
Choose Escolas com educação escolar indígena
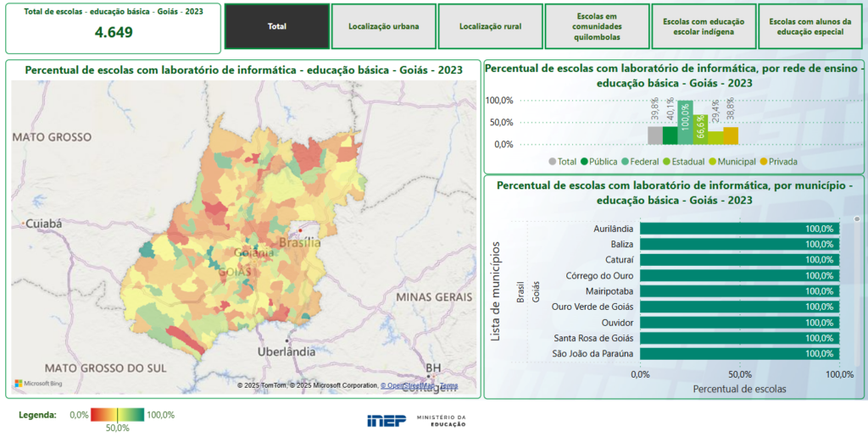(704, 26)
